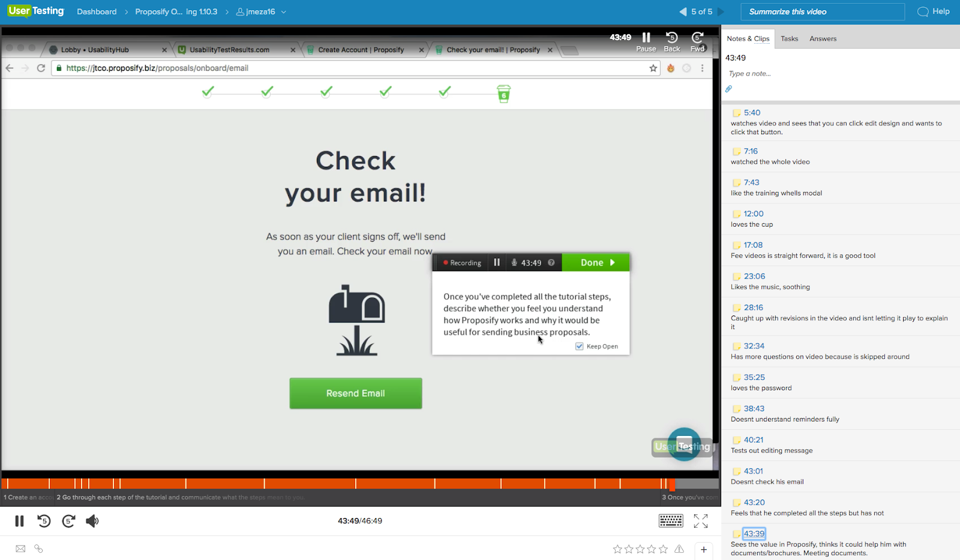Click the note icon beside 43:01
Image resolution: width=960 pixels, height=560 pixels.
point(736,471)
